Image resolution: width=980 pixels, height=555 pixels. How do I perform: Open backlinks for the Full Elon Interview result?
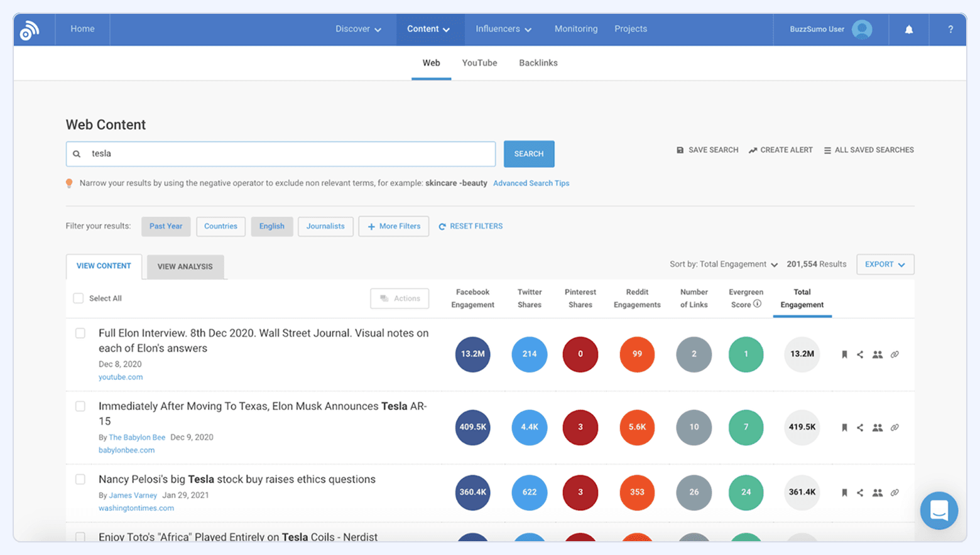coord(895,354)
